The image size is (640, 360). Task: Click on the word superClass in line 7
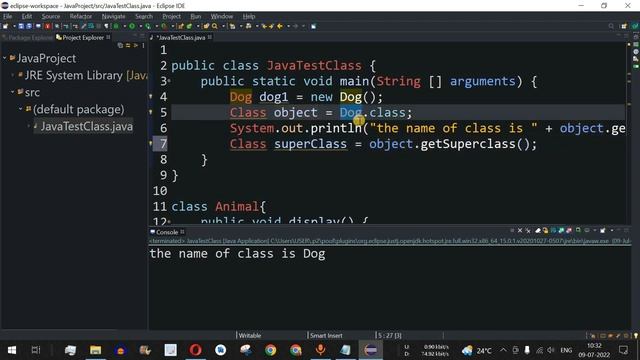[310, 144]
